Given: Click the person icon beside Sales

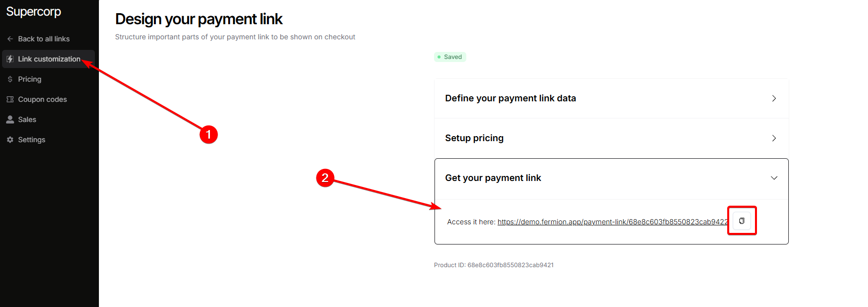Looking at the screenshot, I should pyautogui.click(x=10, y=119).
